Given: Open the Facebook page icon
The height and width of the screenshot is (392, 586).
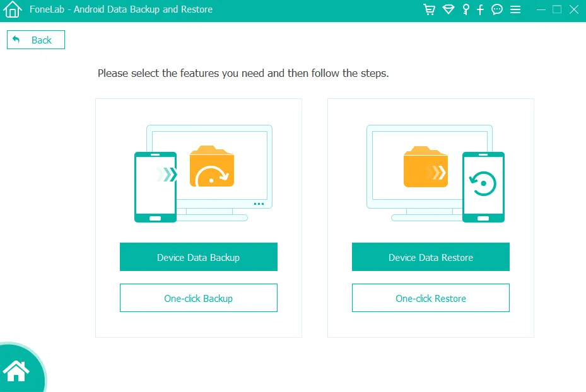Looking at the screenshot, I should (x=481, y=9).
